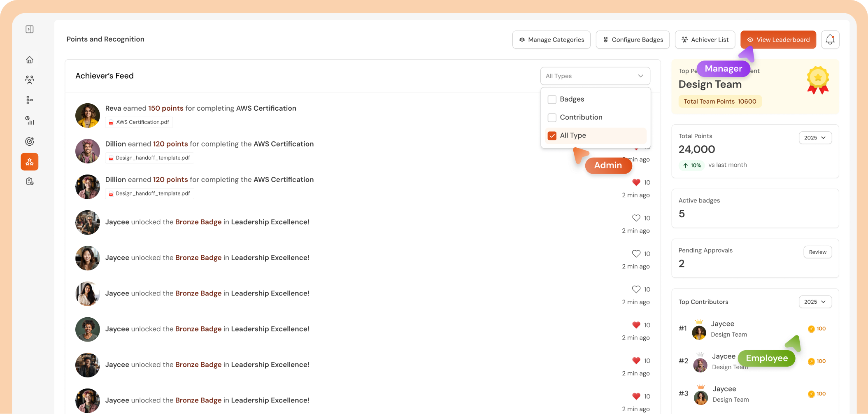Screen dimensions: 868x414
Task: Check the Contribution filter checkbox
Action: 552,118
